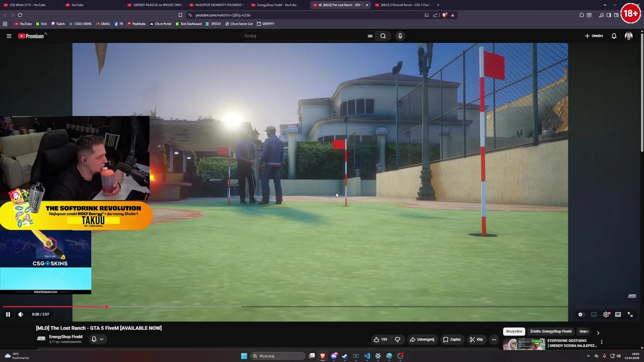
Task: Go to YouTube Premium home logo
Action: [x=31, y=36]
